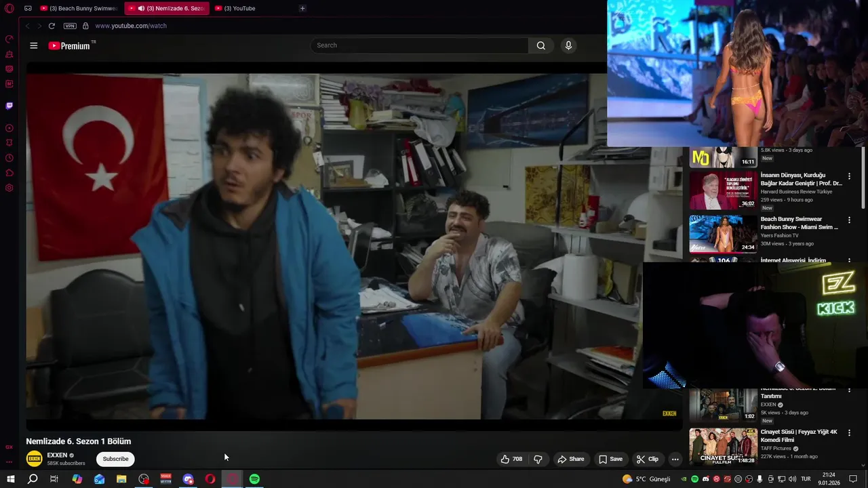Open the notification center icon

pyautogui.click(x=854, y=479)
